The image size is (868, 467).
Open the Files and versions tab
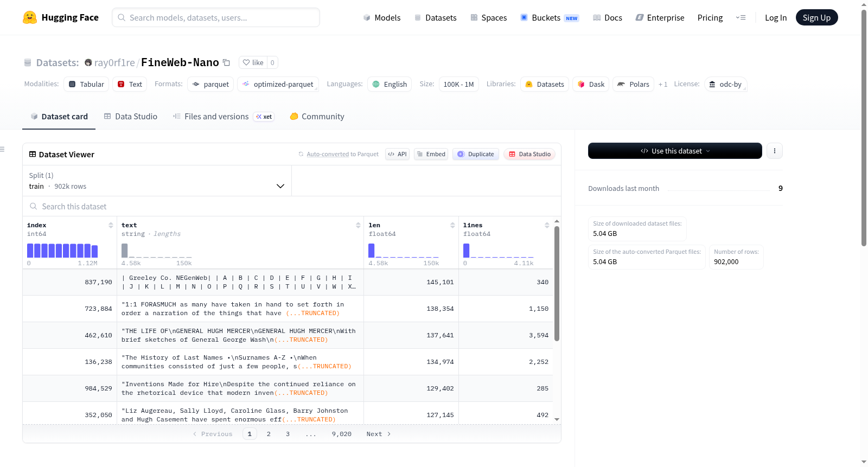pyautogui.click(x=223, y=116)
